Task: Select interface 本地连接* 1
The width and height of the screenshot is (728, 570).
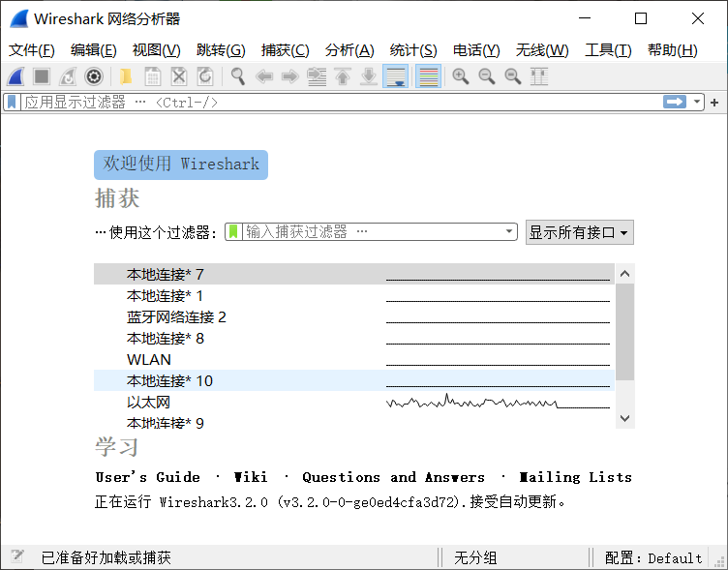Action: 353,296
